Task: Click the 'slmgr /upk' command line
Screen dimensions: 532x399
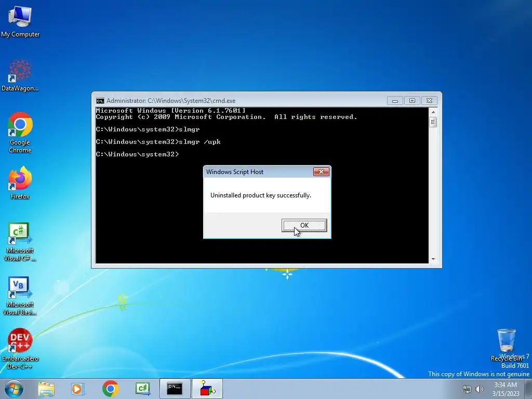Action: (x=158, y=142)
